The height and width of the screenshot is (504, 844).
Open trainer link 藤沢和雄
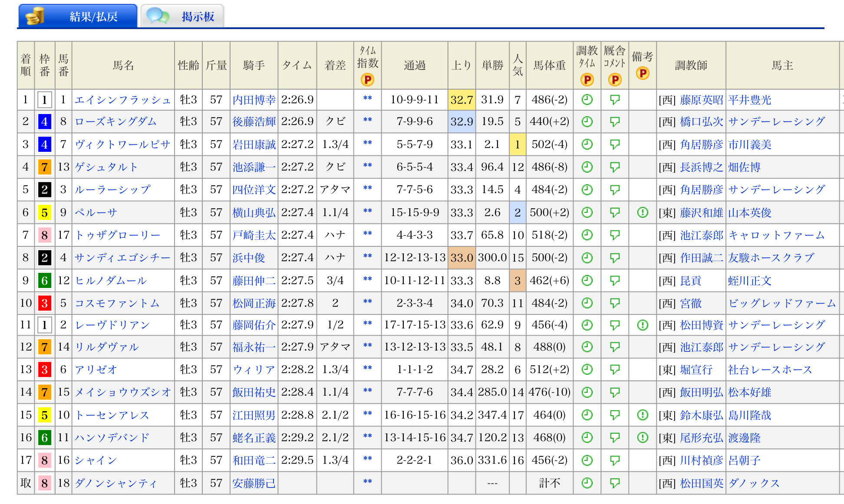point(701,213)
